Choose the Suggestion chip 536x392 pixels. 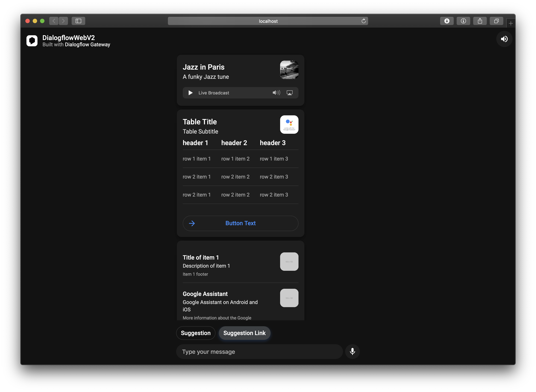tap(195, 333)
